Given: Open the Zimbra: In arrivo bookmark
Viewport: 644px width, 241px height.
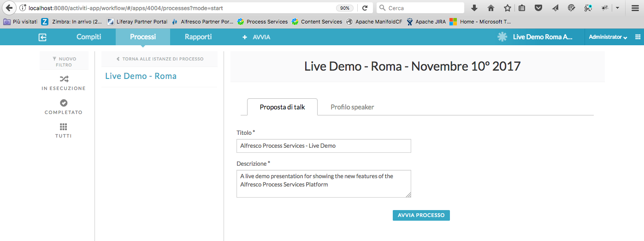Looking at the screenshot, I should 72,22.
